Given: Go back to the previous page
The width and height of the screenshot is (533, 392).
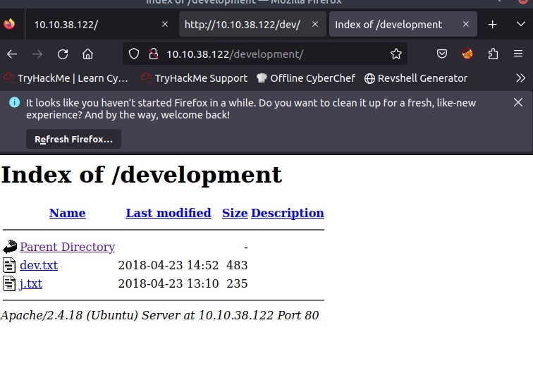Looking at the screenshot, I should pos(12,54).
